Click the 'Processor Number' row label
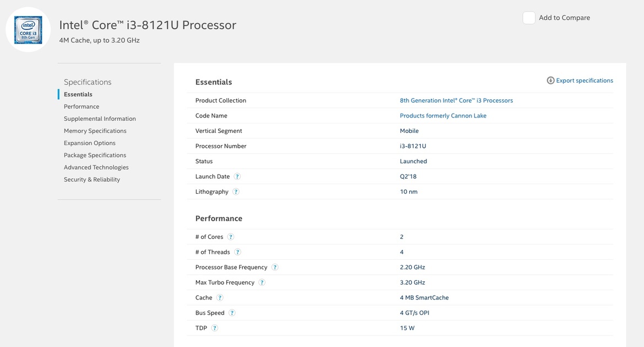The width and height of the screenshot is (644, 347). coord(221,146)
